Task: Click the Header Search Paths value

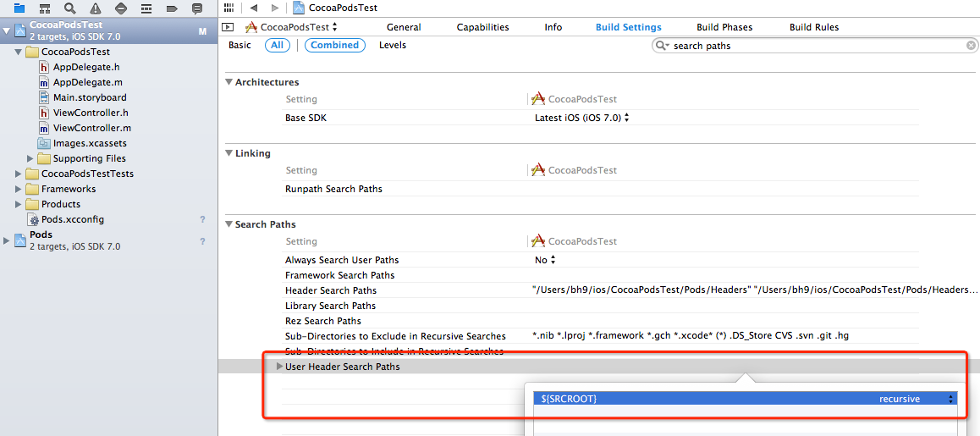Action: click(755, 290)
